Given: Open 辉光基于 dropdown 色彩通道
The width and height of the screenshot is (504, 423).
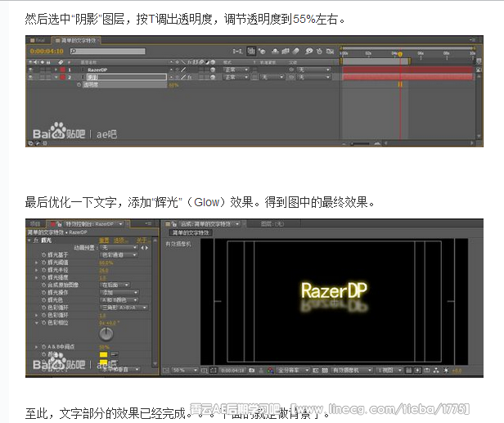Looking at the screenshot, I should (x=119, y=255).
